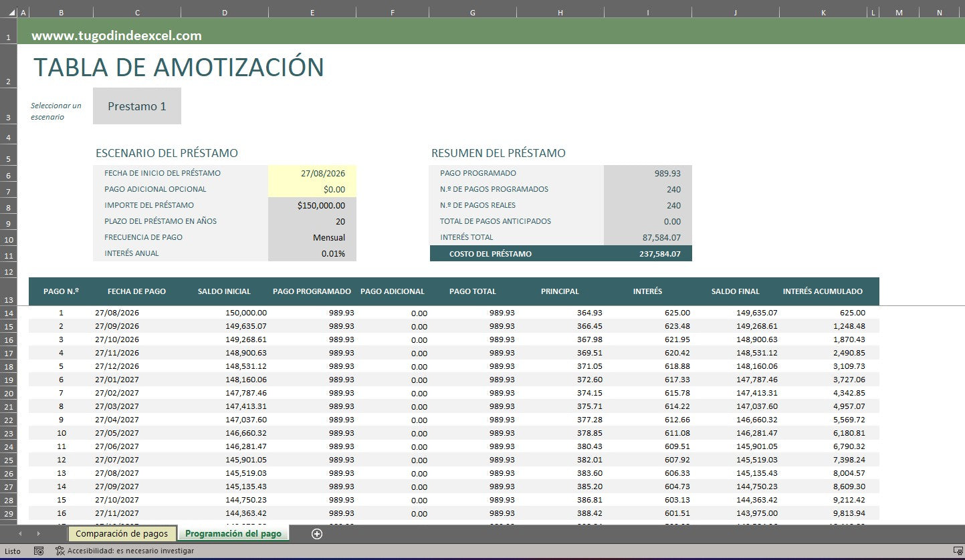Select column B header
Image resolution: width=965 pixels, height=560 pixels.
(x=62, y=12)
